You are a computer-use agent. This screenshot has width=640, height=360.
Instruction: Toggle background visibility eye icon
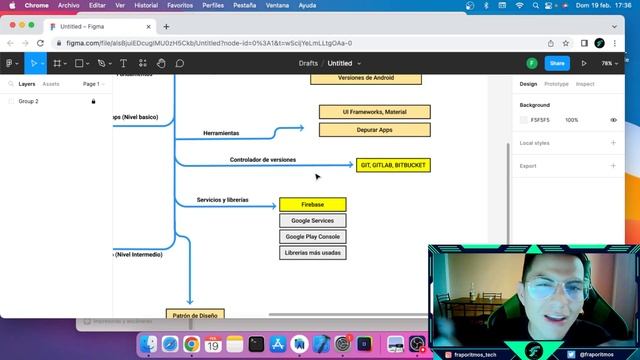tap(613, 120)
